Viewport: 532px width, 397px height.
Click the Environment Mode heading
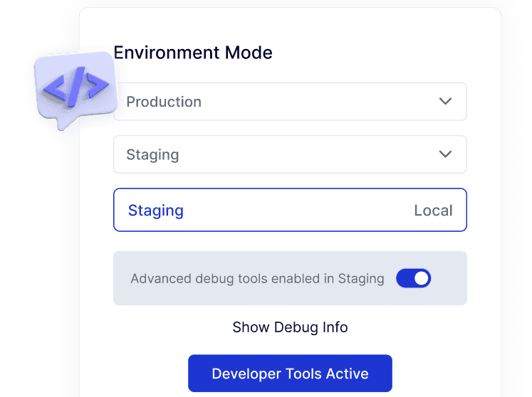[x=193, y=53]
